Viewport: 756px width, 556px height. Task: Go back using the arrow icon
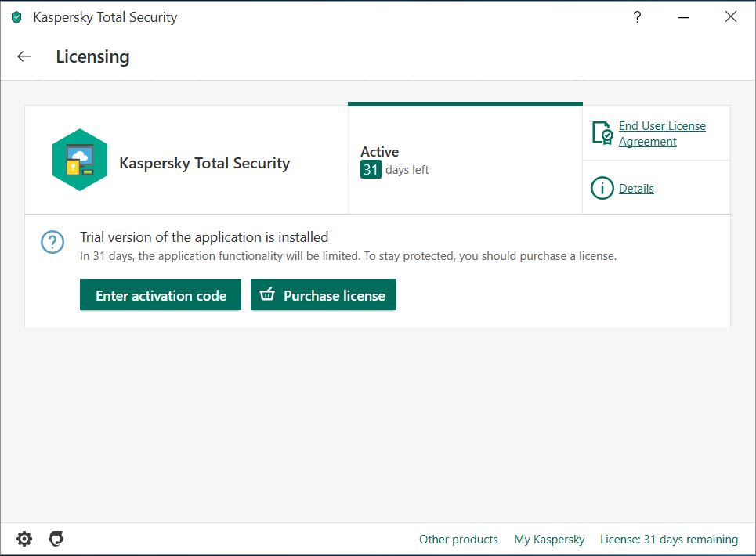(x=24, y=56)
